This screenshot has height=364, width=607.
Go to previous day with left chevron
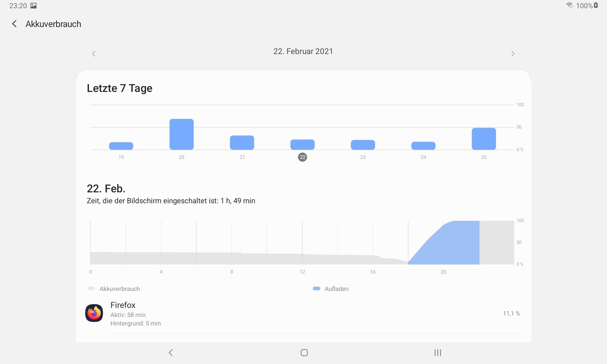[94, 54]
